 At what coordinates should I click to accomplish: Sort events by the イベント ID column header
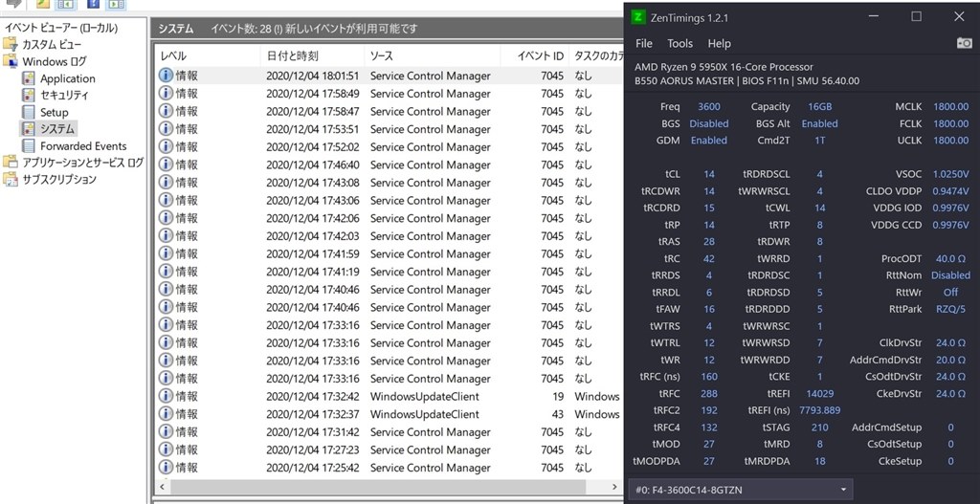click(x=534, y=55)
